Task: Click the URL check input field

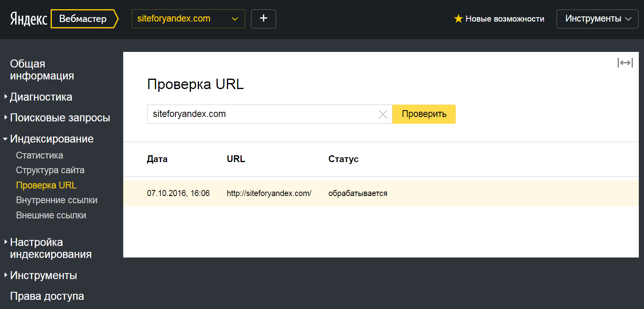Action: (261, 114)
